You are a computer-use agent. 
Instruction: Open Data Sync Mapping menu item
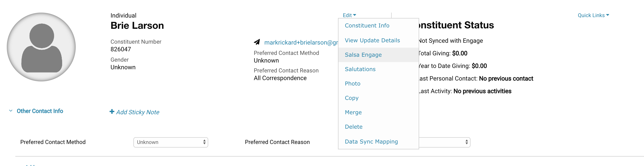(371, 141)
